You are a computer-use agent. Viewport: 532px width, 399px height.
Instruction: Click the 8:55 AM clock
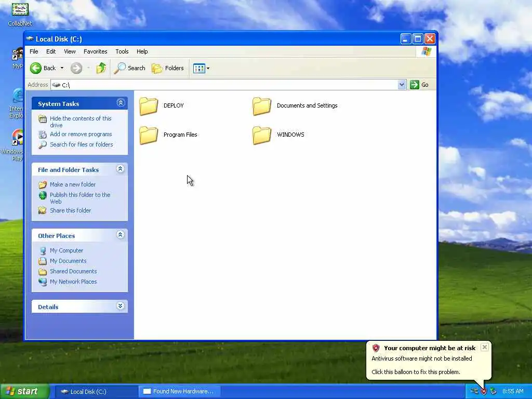point(513,392)
